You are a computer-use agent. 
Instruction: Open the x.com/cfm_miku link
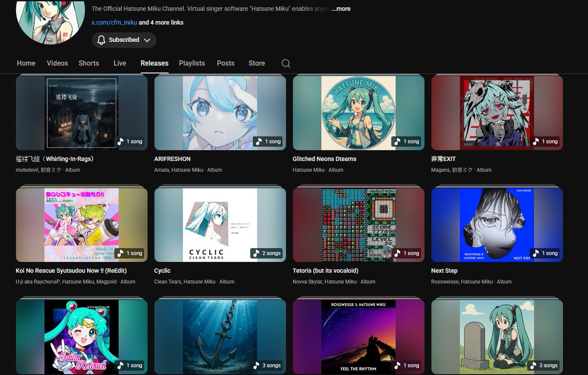pos(114,23)
